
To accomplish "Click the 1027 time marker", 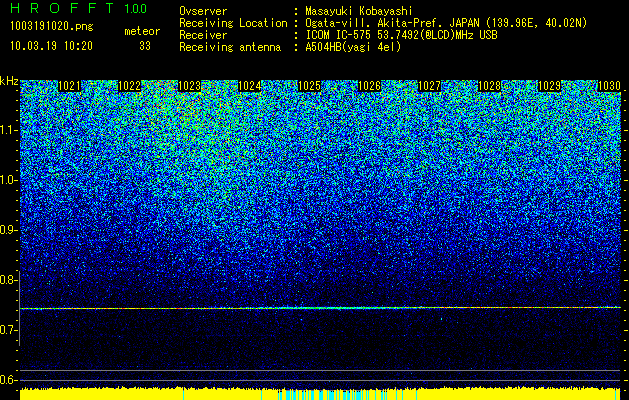I will [x=429, y=86].
